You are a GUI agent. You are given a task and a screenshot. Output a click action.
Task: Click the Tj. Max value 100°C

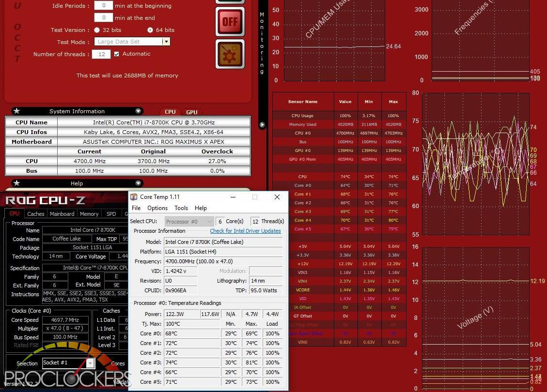[x=192, y=324]
